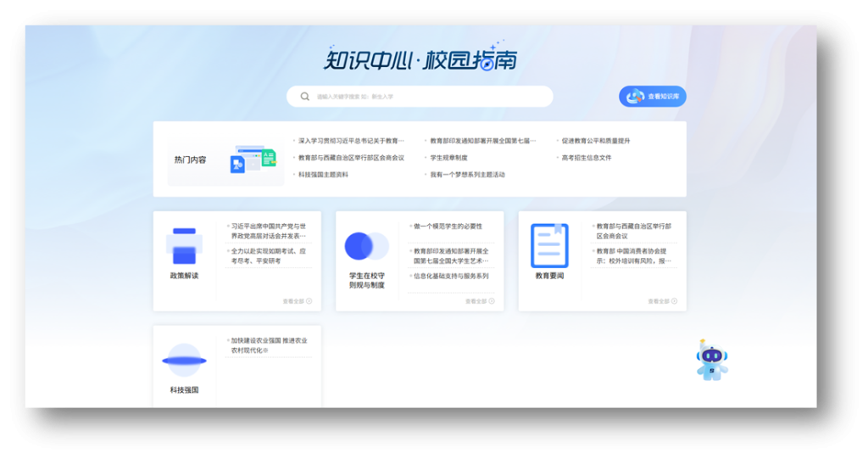Screen dimensions: 868x459
Task: Click the 学生在校守则规与制度 category label
Action: [x=366, y=281]
